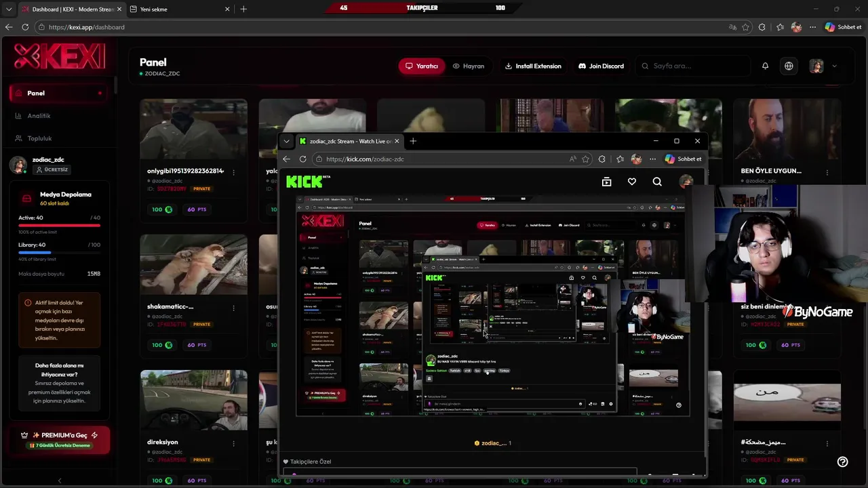Screen dimensions: 868x488
Task: Click the Active storage usage bar
Action: (60, 225)
